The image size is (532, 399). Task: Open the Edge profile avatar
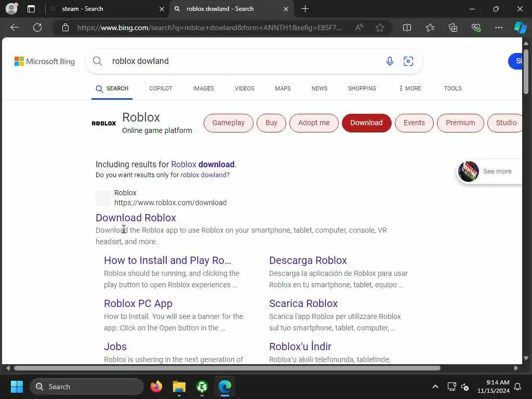pos(11,8)
